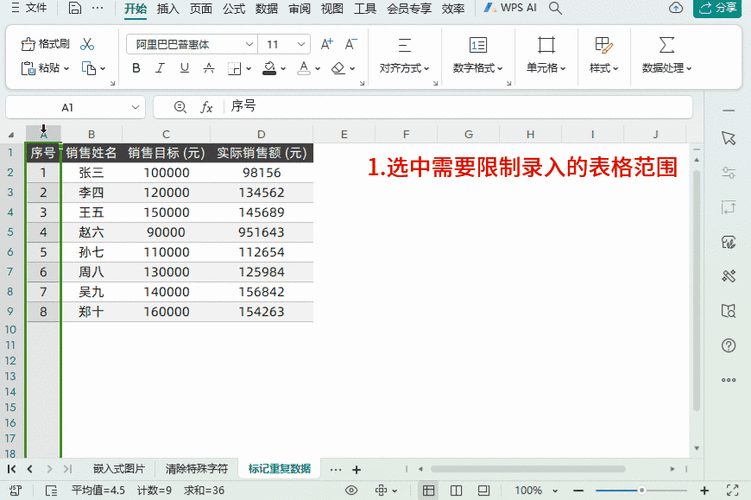Switch to the 公式 (Formulas) tab

(234, 8)
